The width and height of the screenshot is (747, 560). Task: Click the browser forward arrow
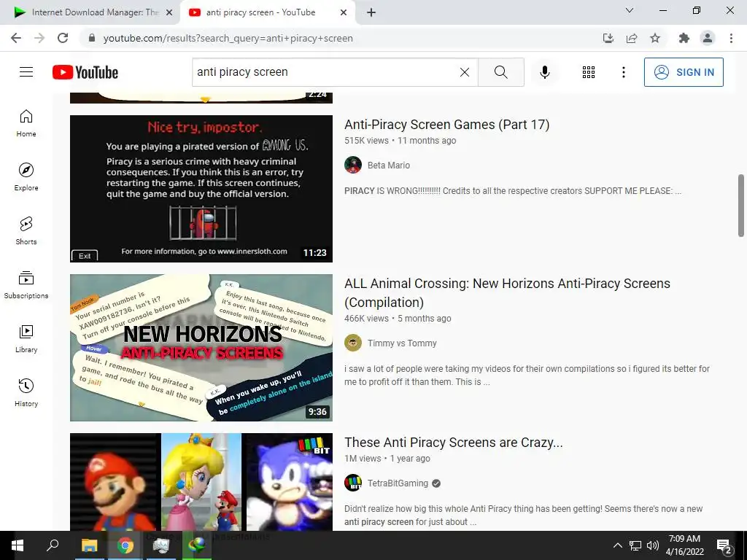pos(39,38)
